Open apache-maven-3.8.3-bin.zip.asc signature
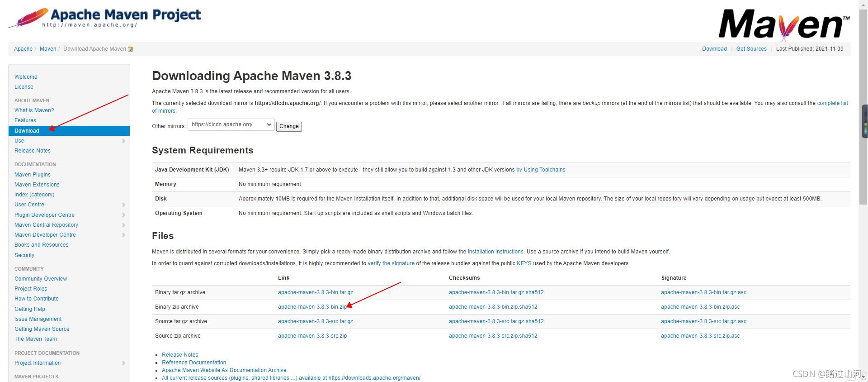This screenshot has height=382, width=868. (x=700, y=307)
